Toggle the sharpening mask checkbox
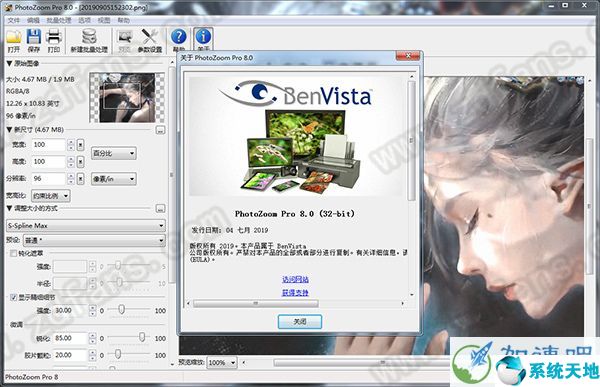The height and width of the screenshot is (387, 600). point(14,253)
